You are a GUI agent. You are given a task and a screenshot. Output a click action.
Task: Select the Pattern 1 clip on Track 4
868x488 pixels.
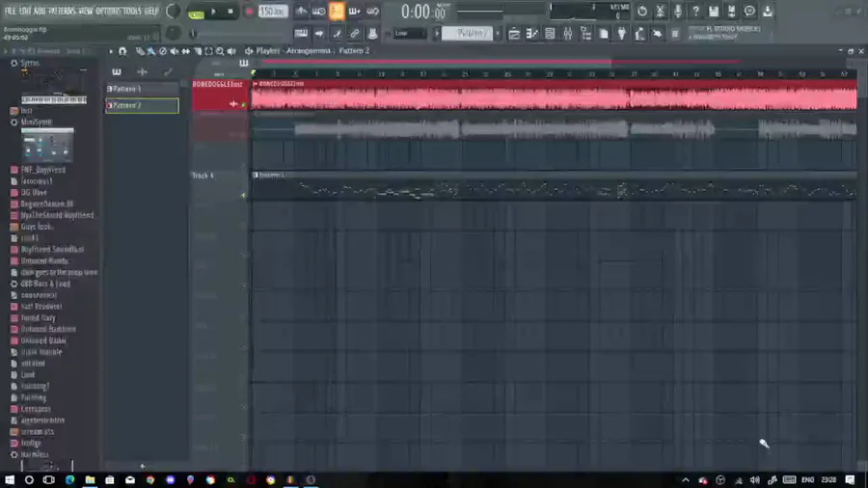554,186
